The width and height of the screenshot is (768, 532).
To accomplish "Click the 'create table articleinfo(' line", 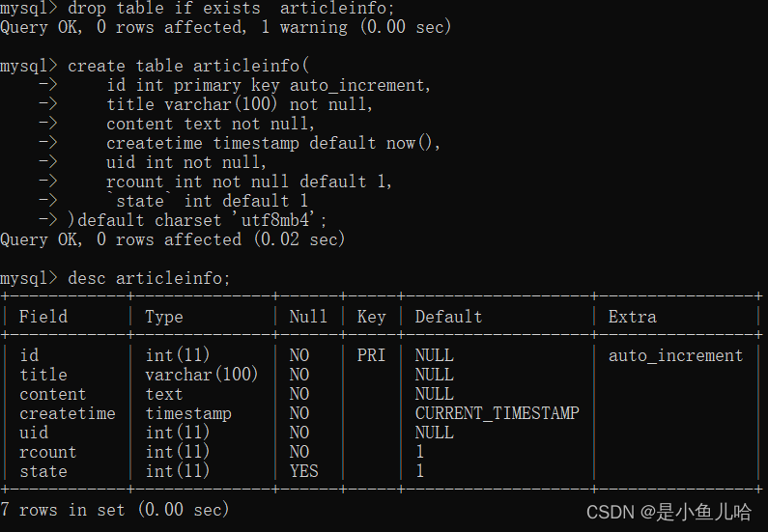I will click(x=155, y=66).
